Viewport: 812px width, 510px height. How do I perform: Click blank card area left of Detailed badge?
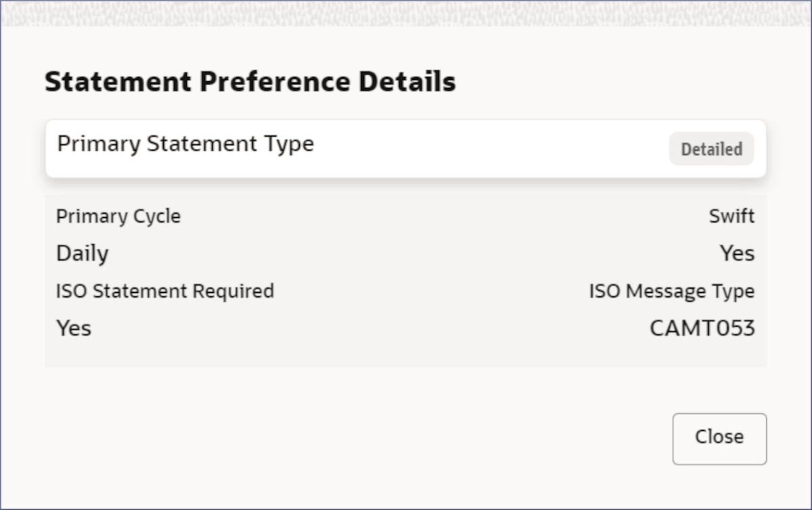tap(487, 149)
